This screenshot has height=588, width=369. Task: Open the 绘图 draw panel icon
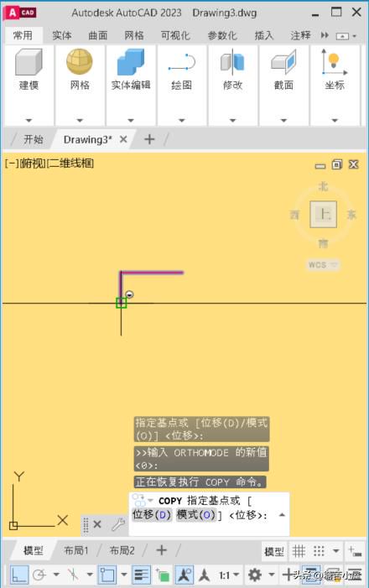tap(181, 62)
